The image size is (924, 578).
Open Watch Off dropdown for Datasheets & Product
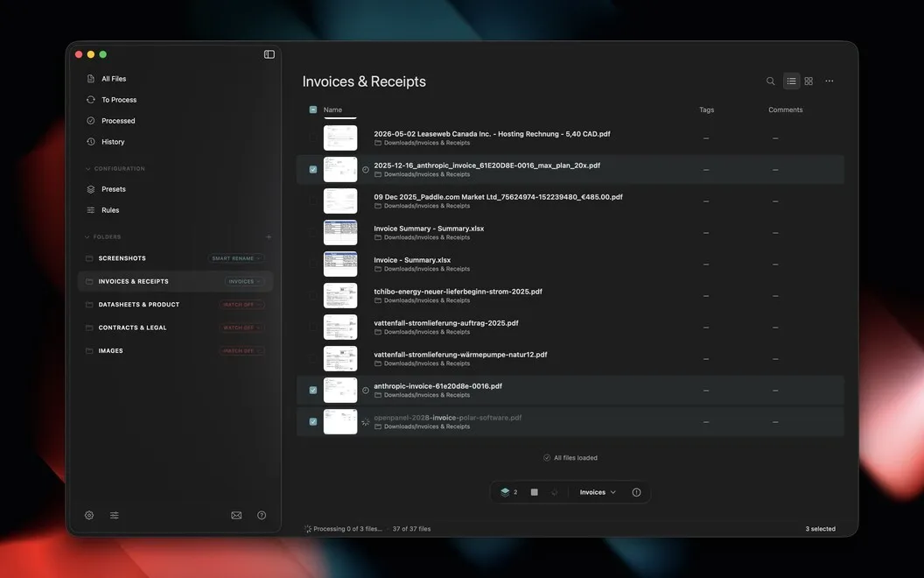(241, 305)
